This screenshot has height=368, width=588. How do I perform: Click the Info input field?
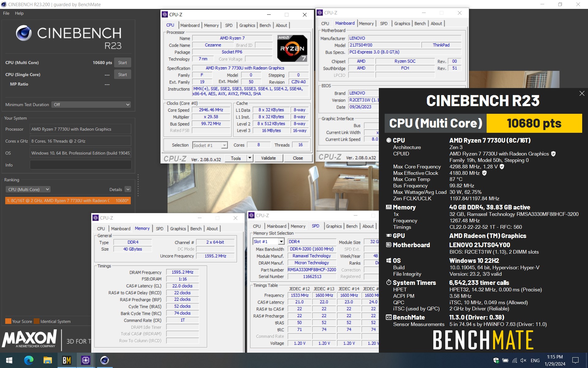[x=81, y=165]
